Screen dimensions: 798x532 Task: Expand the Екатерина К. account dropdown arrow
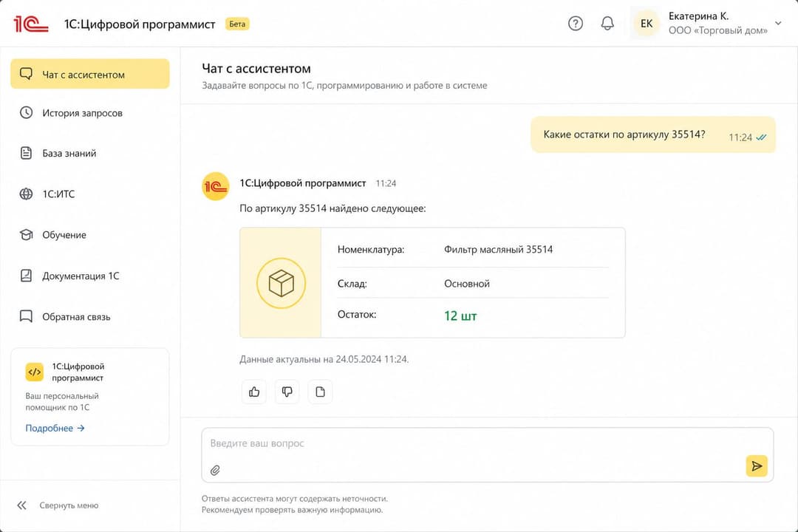[x=778, y=24]
